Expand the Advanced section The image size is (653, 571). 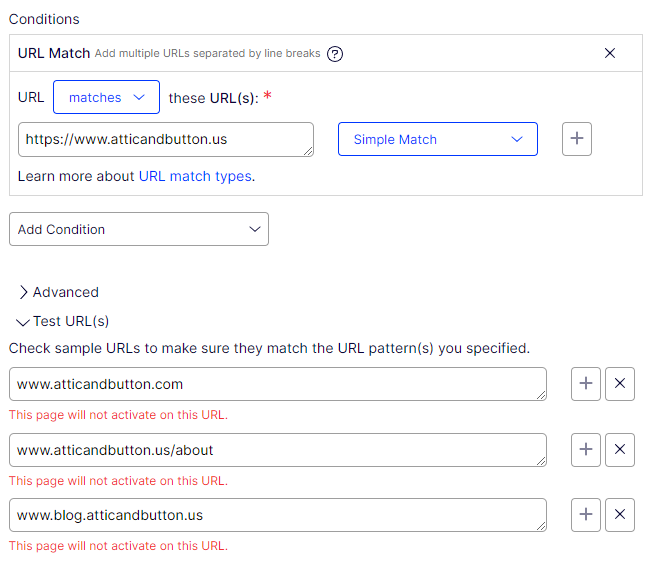pyautogui.click(x=58, y=292)
